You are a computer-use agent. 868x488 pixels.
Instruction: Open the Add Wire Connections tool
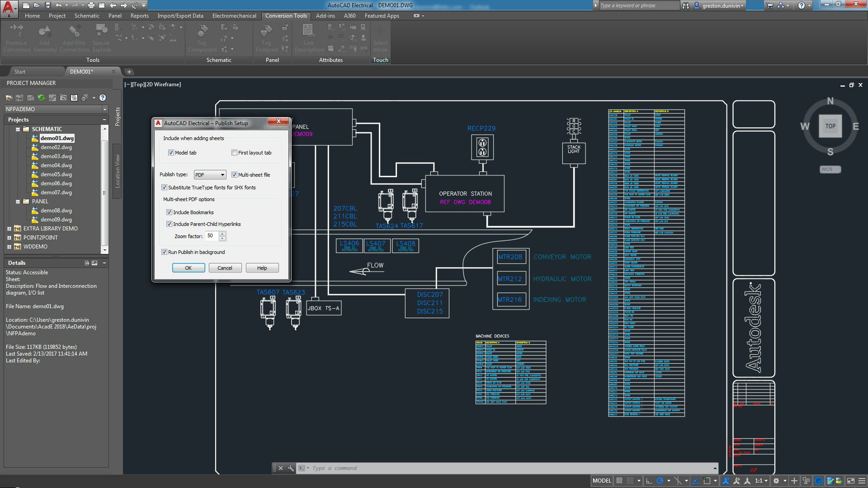(75, 38)
